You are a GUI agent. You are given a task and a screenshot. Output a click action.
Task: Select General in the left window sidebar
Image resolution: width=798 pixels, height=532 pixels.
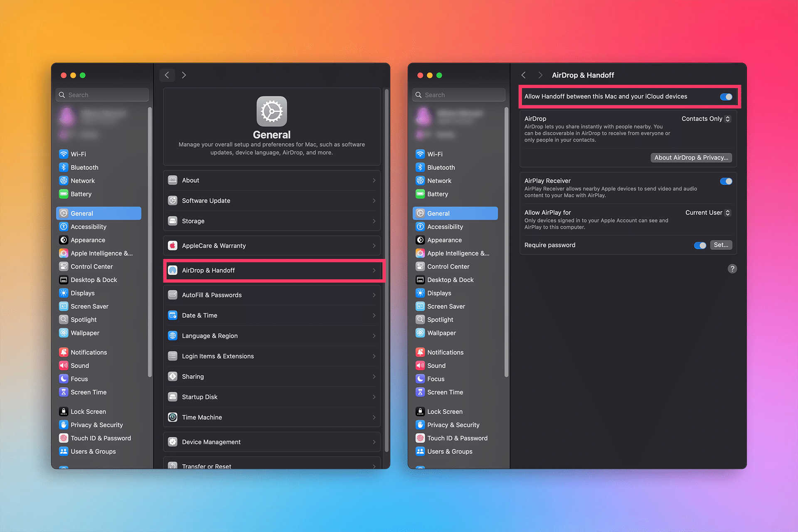tap(99, 213)
